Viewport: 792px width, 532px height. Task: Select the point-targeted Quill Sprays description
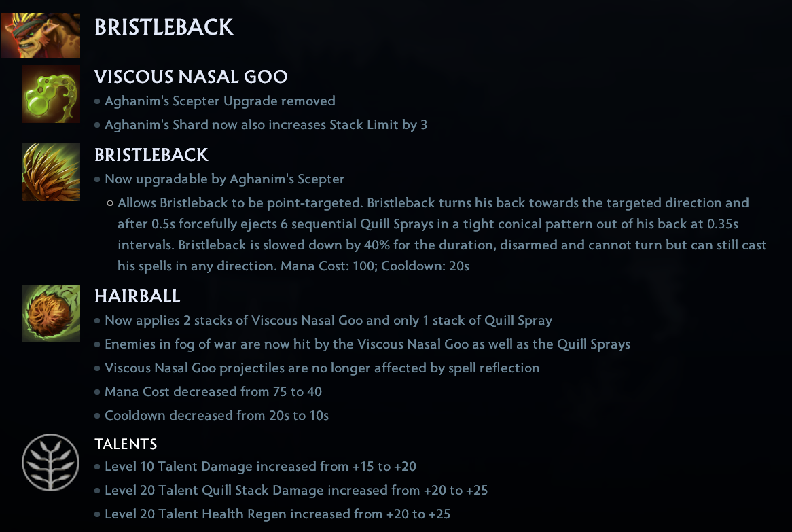pyautogui.click(x=442, y=234)
